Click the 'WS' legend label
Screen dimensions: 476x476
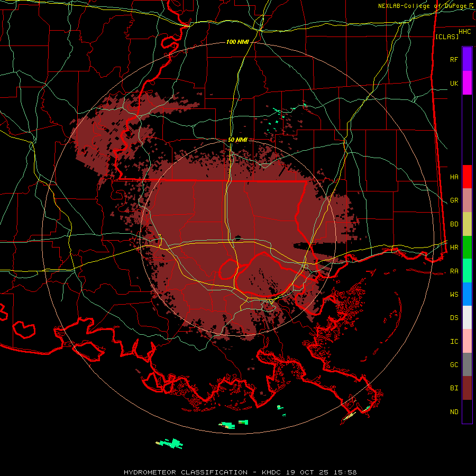point(454,295)
